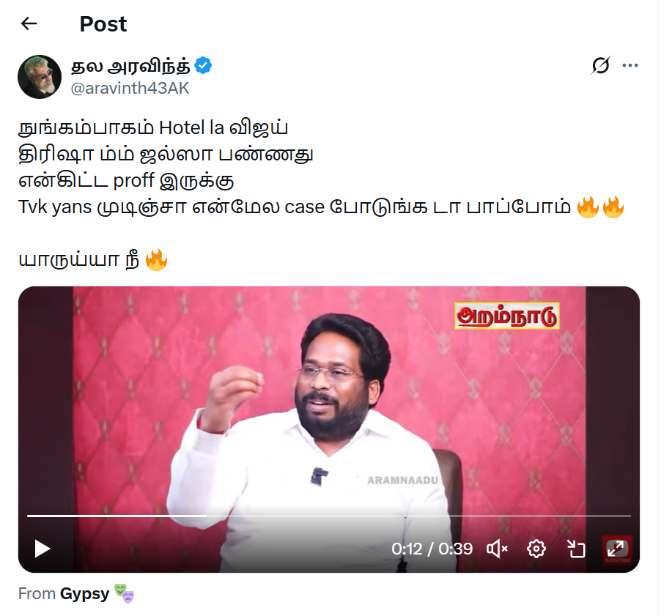Viewport: 672px width, 616px height.
Task: Open video settings gear
Action: (536, 549)
